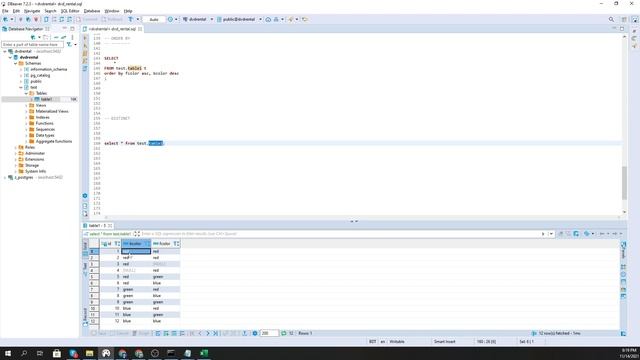Select the Aggregate functions folder
This screenshot has width=640, height=360.
click(53, 141)
